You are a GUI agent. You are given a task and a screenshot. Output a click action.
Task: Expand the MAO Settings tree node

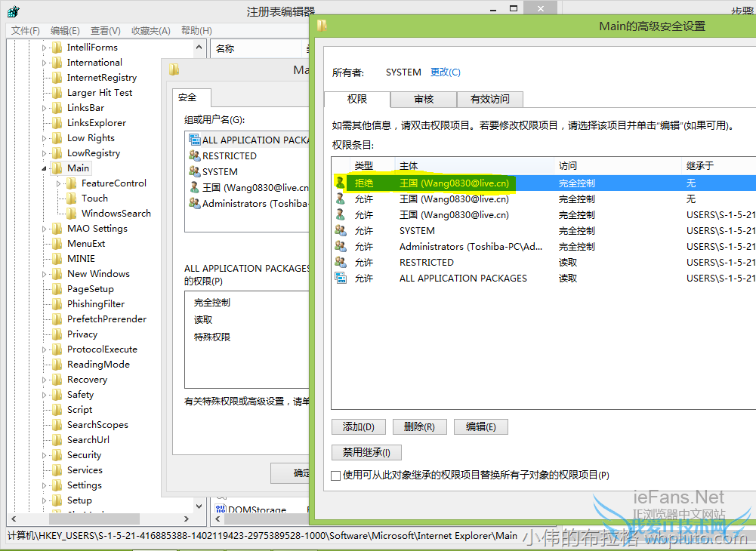click(44, 229)
